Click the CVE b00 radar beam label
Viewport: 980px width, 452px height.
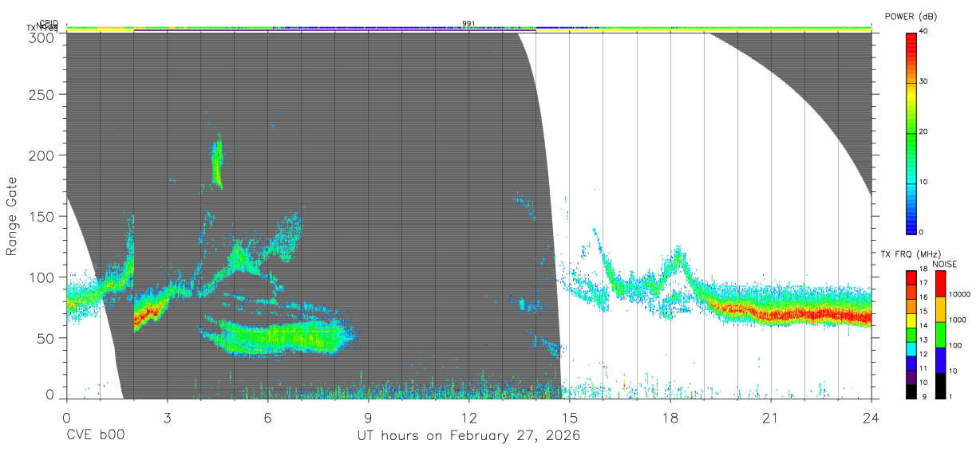click(x=95, y=436)
